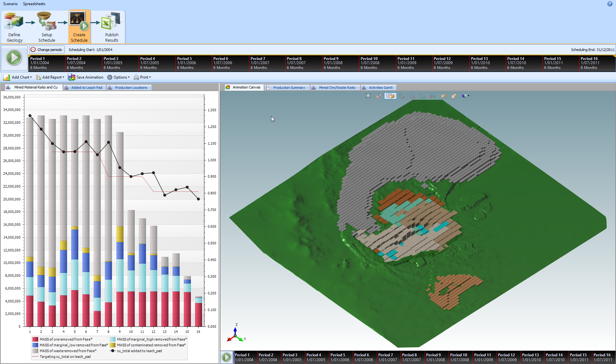Click the Save Animation film icon

[71, 77]
